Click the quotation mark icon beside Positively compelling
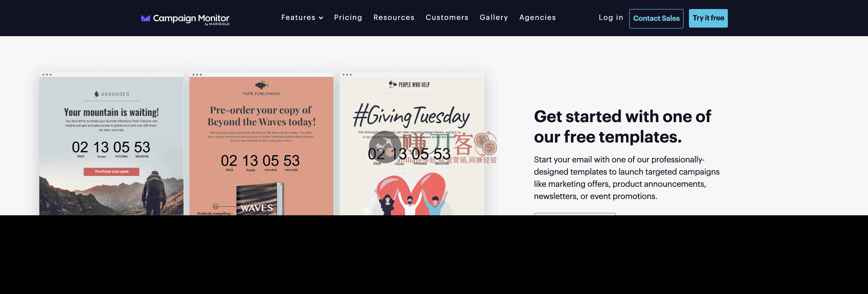Screen dimensions: 868x294 coord(216,206)
